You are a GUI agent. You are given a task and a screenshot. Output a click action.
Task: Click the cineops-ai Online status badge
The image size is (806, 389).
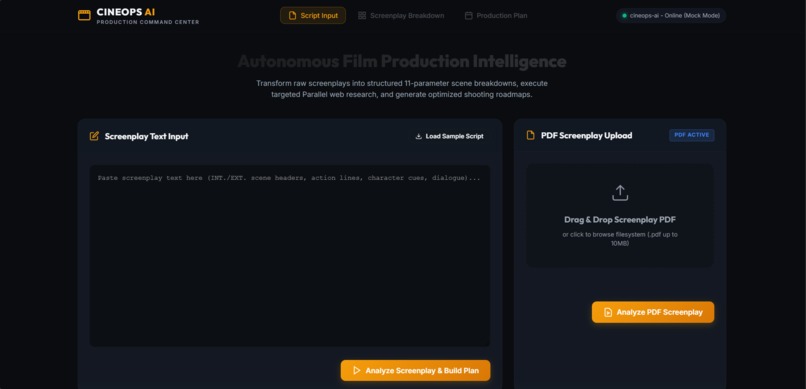point(671,15)
